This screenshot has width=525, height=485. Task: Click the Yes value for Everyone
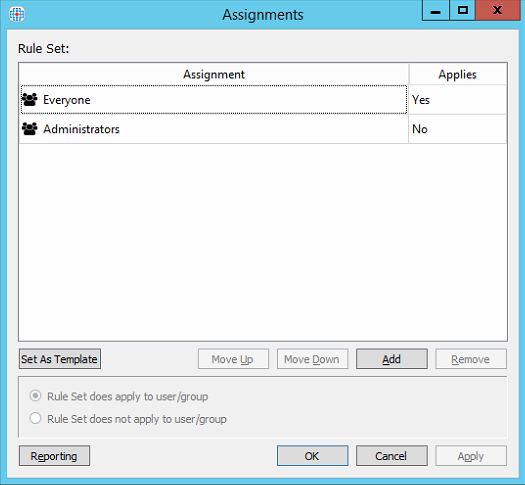coord(421,100)
